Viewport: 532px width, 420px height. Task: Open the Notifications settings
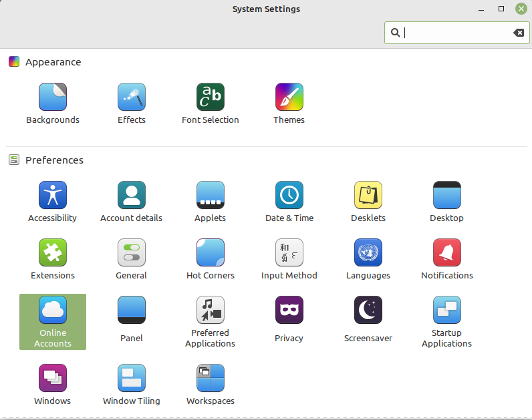tap(447, 253)
